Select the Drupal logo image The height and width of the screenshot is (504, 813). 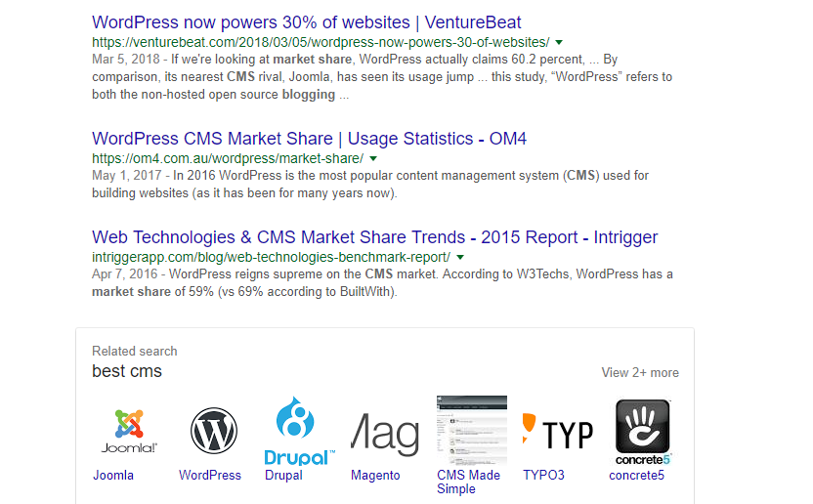299,431
